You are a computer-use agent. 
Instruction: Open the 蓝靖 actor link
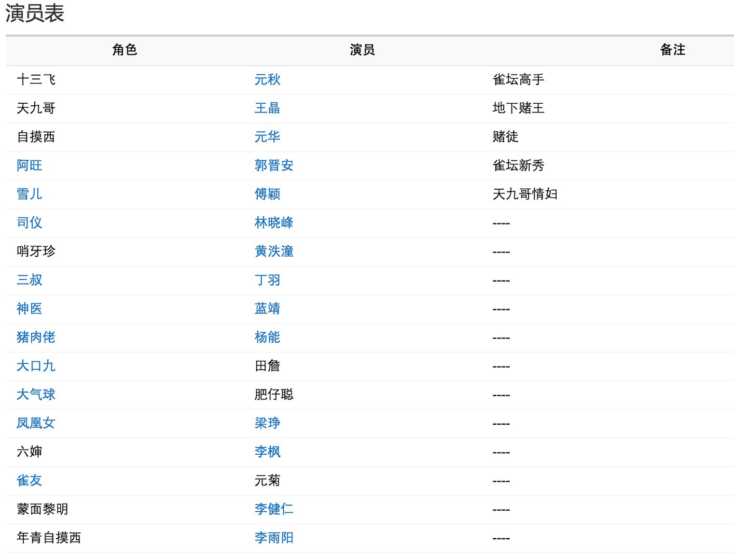267,309
